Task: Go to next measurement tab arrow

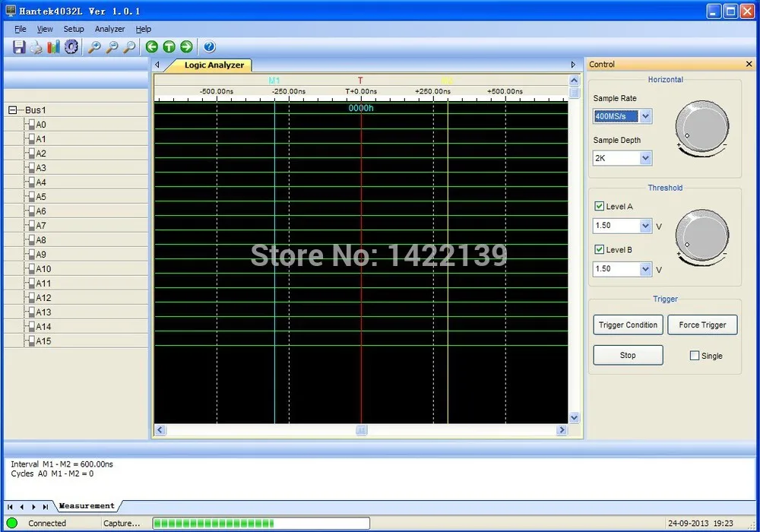Action: coord(33,507)
